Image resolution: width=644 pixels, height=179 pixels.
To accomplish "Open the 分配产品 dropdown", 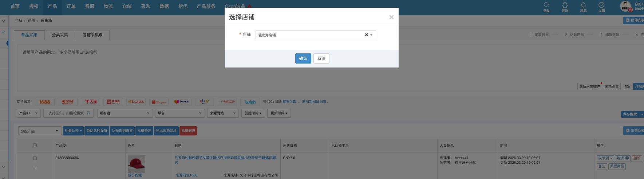I will point(39,131).
